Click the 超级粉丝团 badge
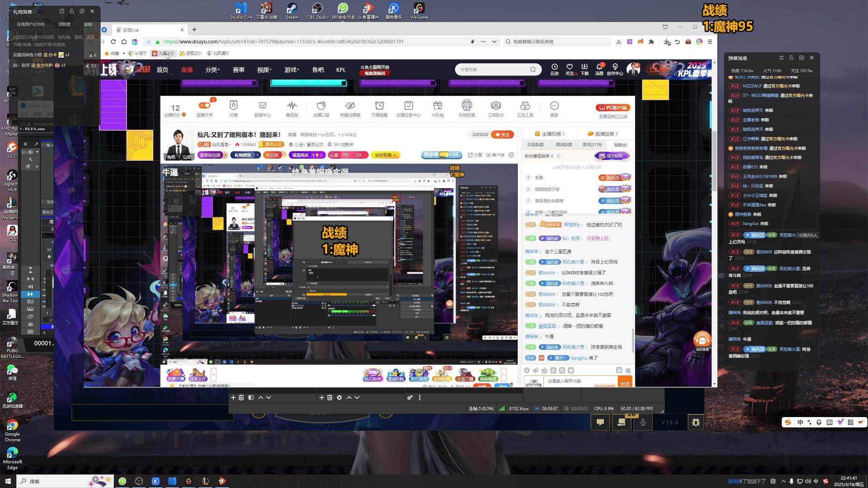Viewport: 868px width, 488px height. pyautogui.click(x=212, y=155)
